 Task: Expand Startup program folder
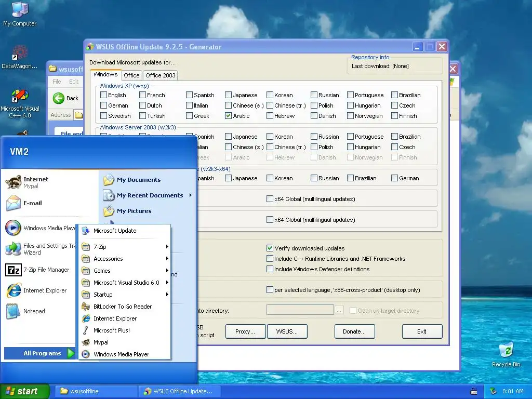coord(125,295)
